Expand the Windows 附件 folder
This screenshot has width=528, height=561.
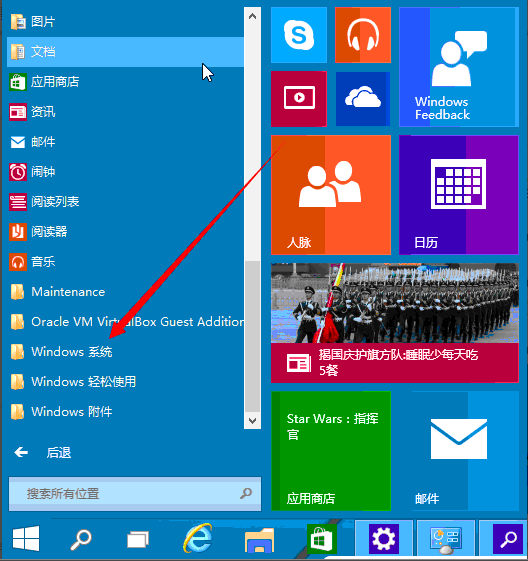tap(125, 411)
